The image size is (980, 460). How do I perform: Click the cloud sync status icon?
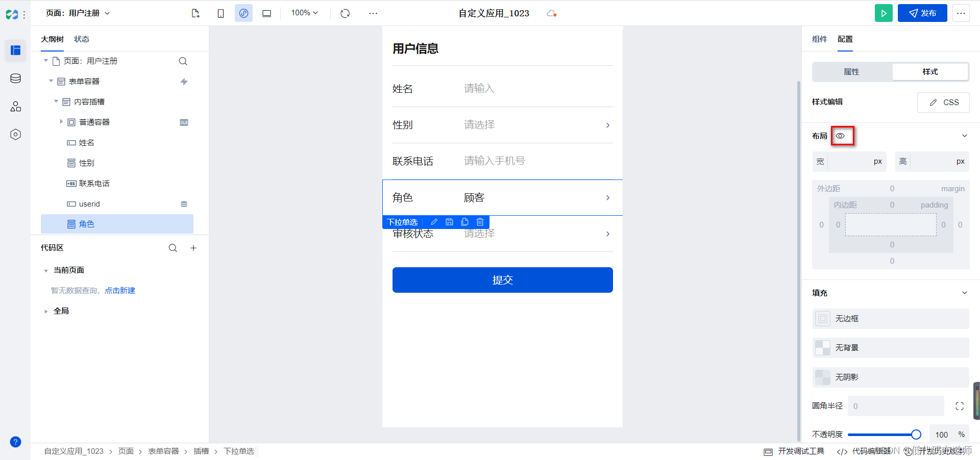[551, 13]
